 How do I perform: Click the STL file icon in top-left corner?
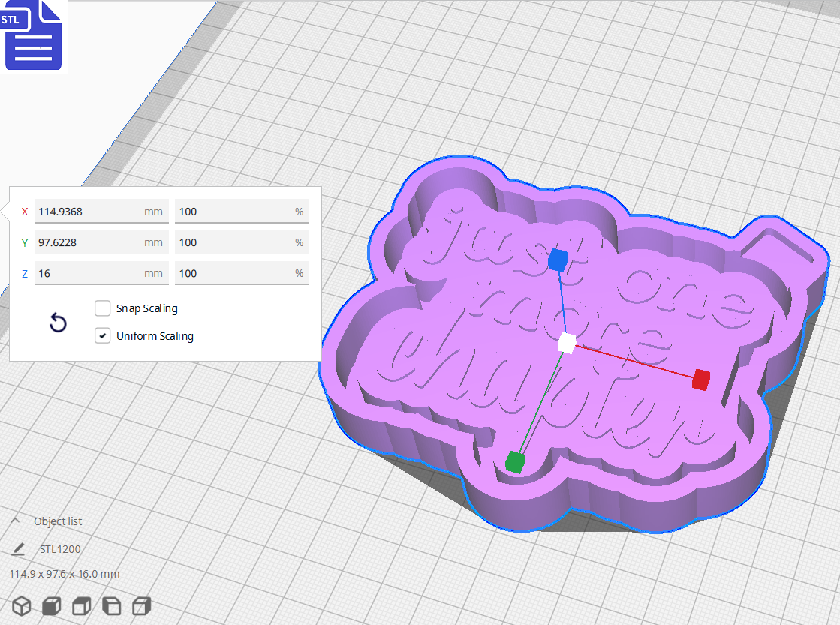(33, 35)
